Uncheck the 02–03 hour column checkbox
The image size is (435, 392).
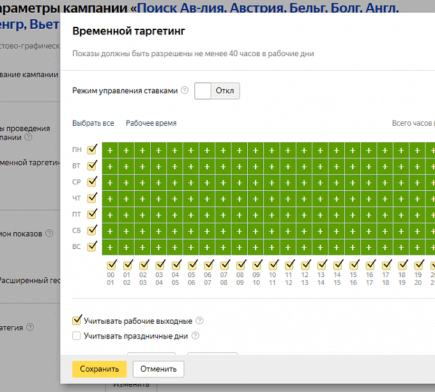pyautogui.click(x=144, y=265)
